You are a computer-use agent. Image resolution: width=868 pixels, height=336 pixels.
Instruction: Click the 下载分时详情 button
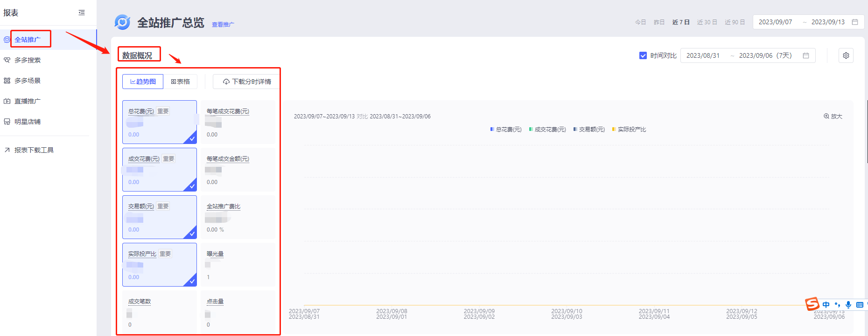247,82
